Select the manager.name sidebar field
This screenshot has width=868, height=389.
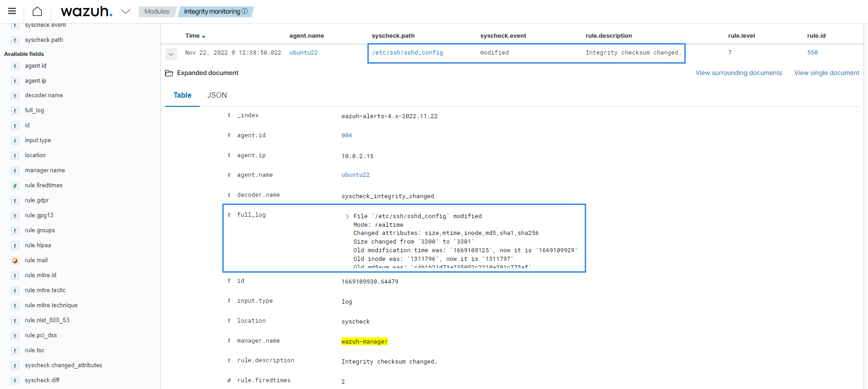pos(45,170)
